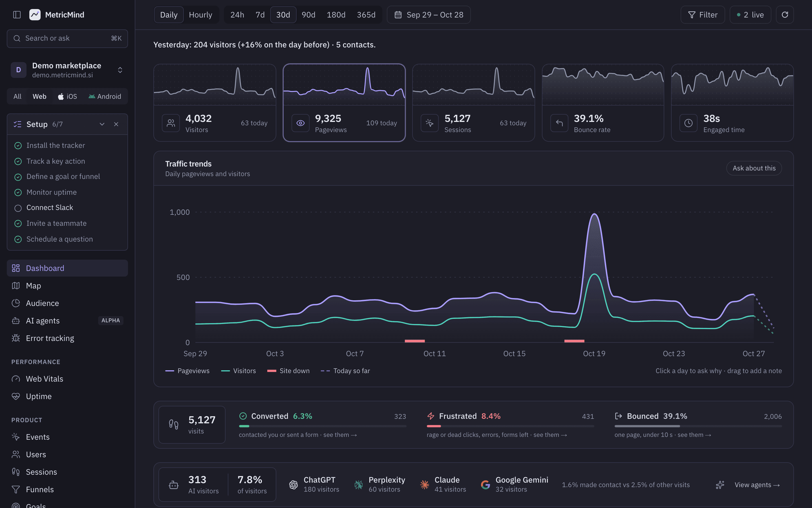This screenshot has width=812, height=508.
Task: Click the Pageviews eye icon
Action: (x=300, y=123)
